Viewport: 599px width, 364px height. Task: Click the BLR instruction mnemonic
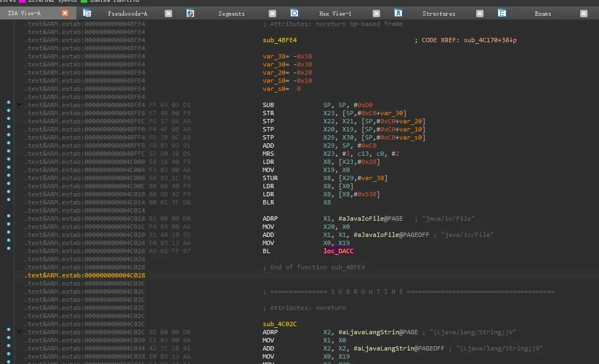268,203
